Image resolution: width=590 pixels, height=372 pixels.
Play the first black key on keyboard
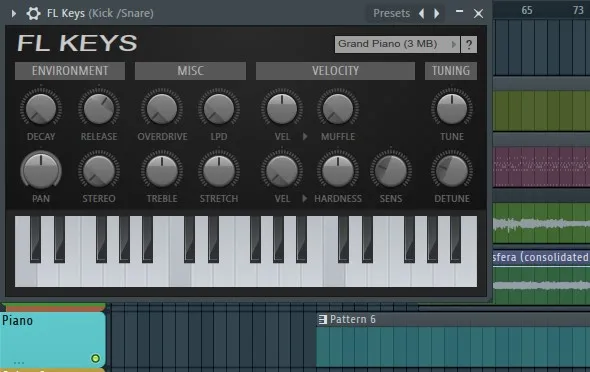pyautogui.click(x=36, y=239)
